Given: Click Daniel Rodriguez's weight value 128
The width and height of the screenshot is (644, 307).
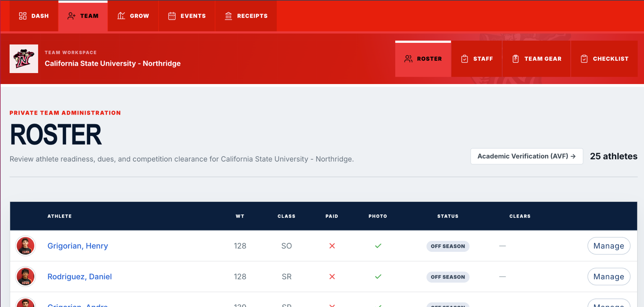Looking at the screenshot, I should (240, 276).
